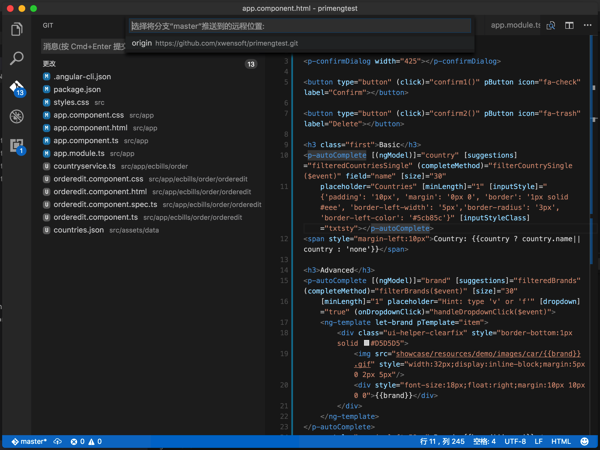This screenshot has width=600, height=450.
Task: Click the GIT panel title
Action: point(48,26)
